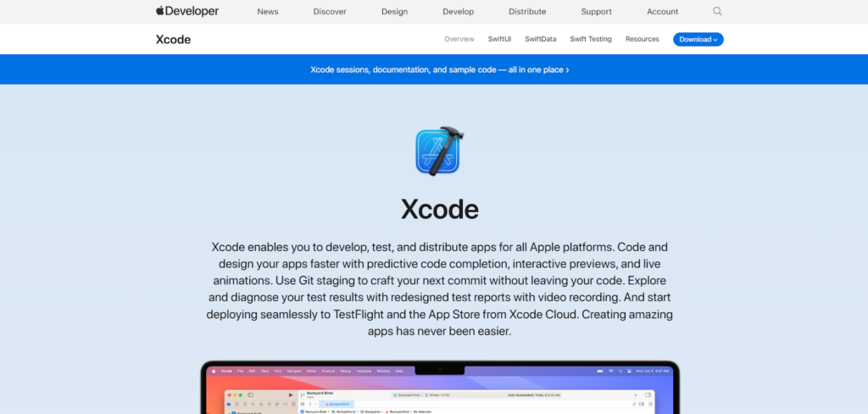The width and height of the screenshot is (868, 414).
Task: Open the Support menu item
Action: (x=596, y=12)
